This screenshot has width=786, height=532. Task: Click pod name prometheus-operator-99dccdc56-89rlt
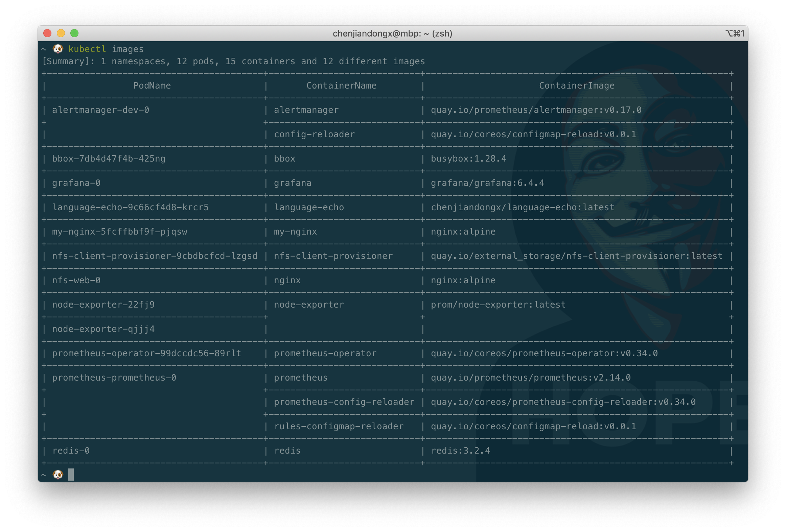pyautogui.click(x=147, y=354)
